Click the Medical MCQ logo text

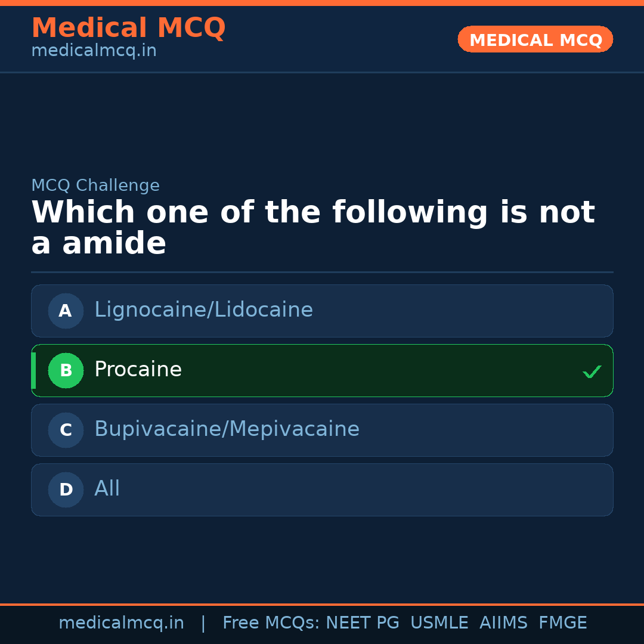(x=128, y=27)
